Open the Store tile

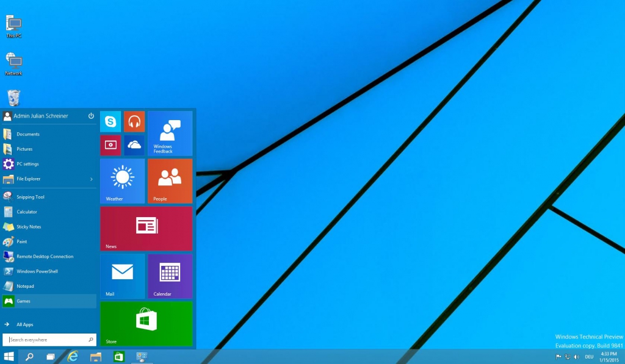tap(146, 323)
